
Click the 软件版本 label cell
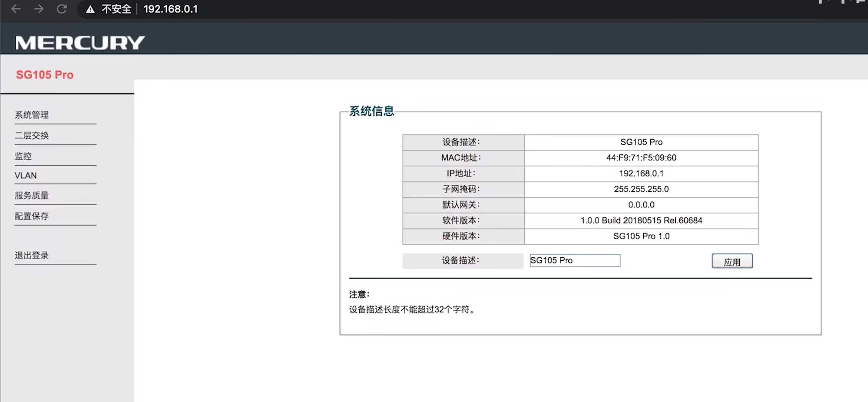[463, 220]
